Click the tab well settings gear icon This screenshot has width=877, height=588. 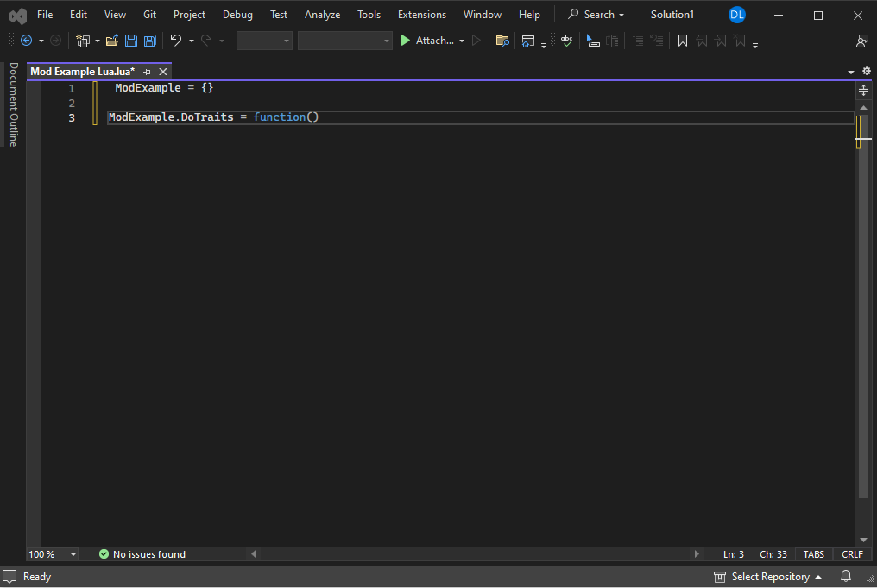[x=867, y=71]
